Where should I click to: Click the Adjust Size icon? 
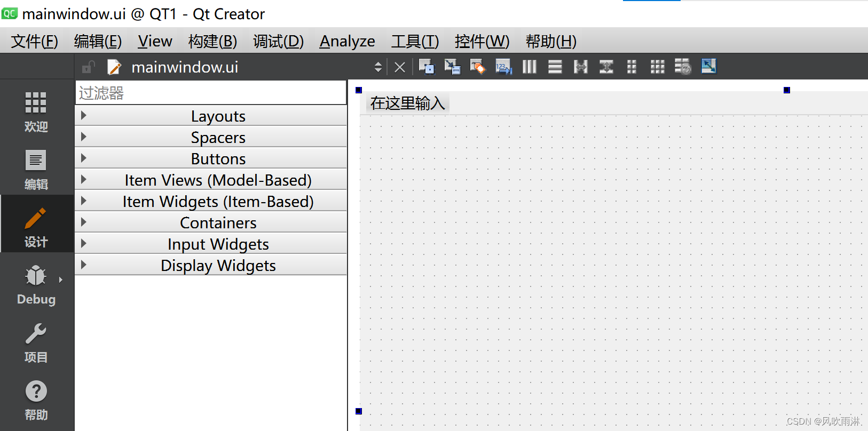coord(709,66)
